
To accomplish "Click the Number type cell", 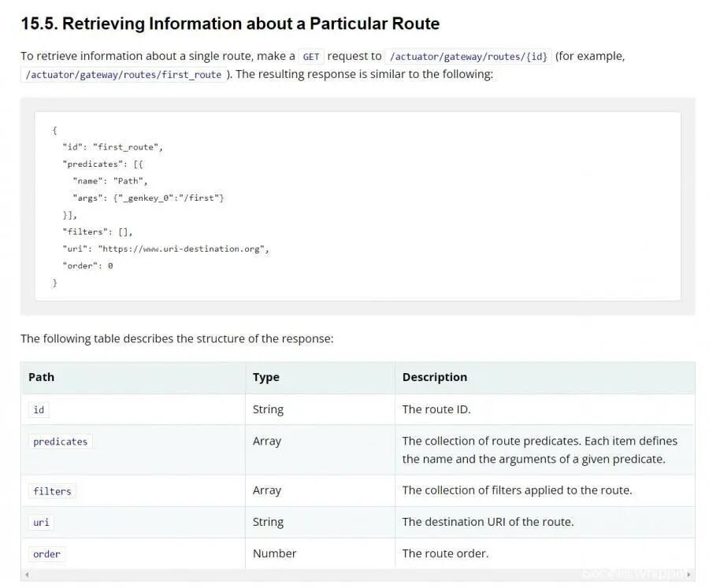I will tap(274, 553).
